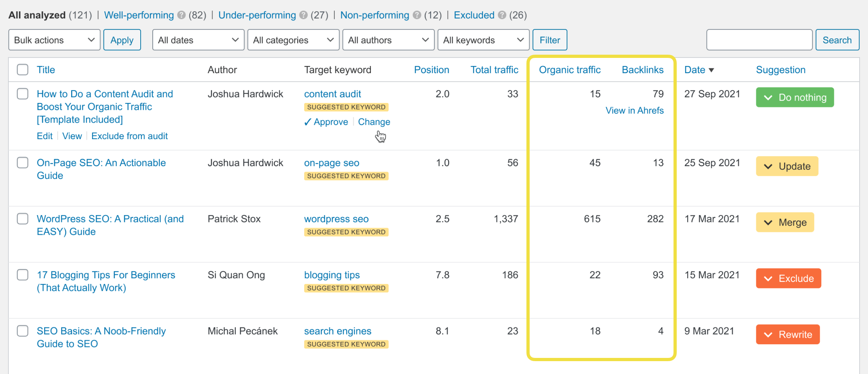Open the All categories dropdown
This screenshot has width=868, height=374.
pyautogui.click(x=293, y=40)
